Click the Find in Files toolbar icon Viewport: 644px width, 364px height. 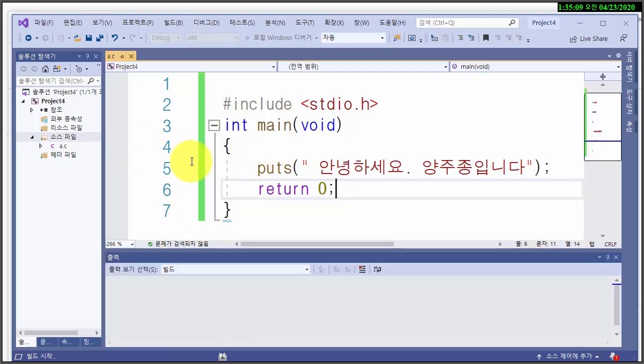click(397, 38)
